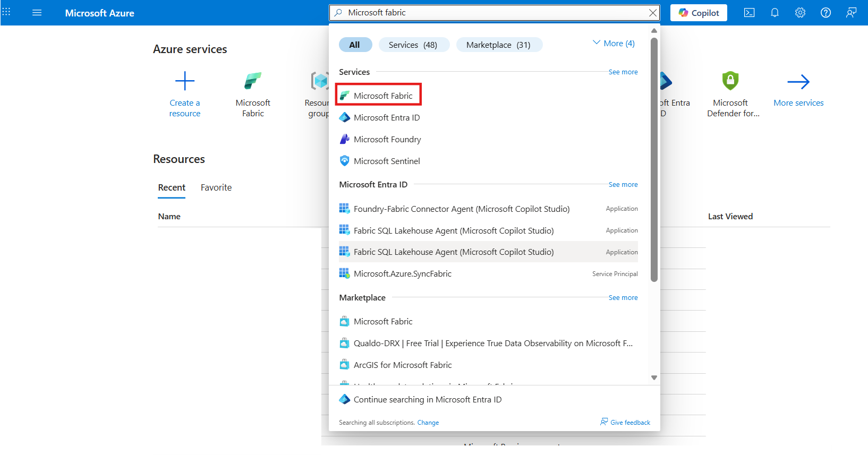868x455 pixels.
Task: Click the search dropdown scrollbar thumb
Action: pos(654,159)
